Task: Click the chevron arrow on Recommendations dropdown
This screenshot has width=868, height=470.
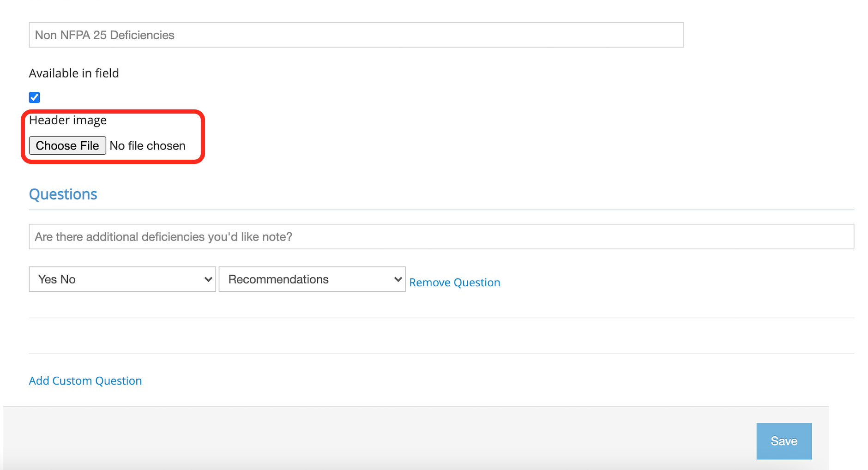Action: 398,279
